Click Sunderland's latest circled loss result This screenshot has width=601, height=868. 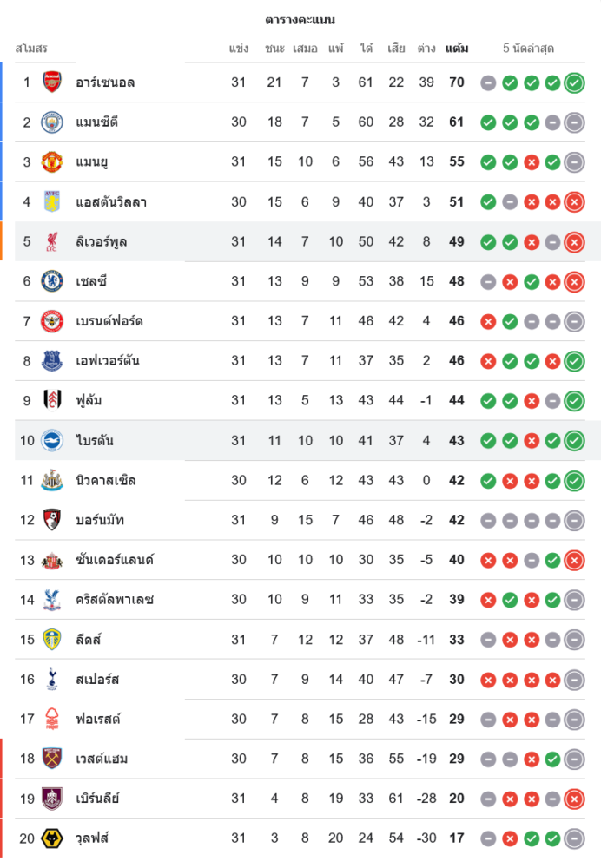(574, 560)
